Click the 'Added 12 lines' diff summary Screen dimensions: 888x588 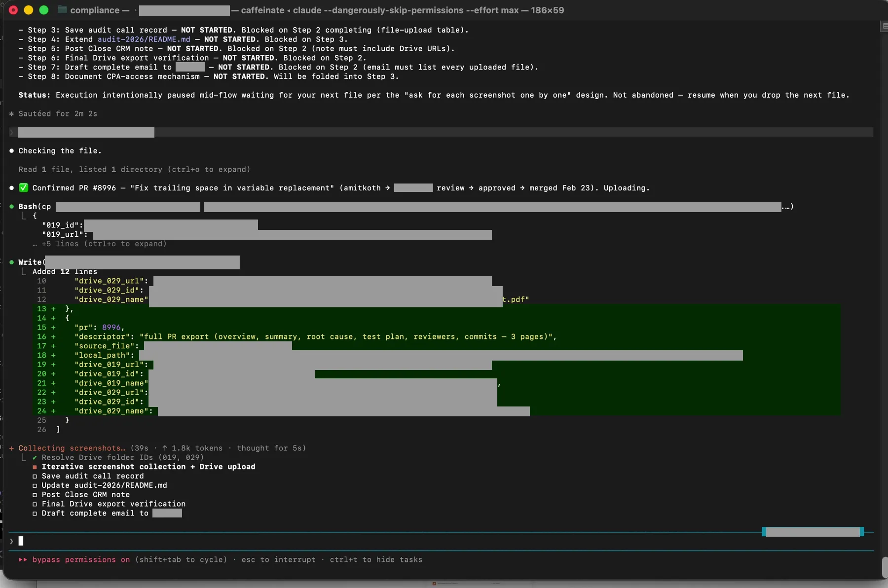(x=65, y=271)
